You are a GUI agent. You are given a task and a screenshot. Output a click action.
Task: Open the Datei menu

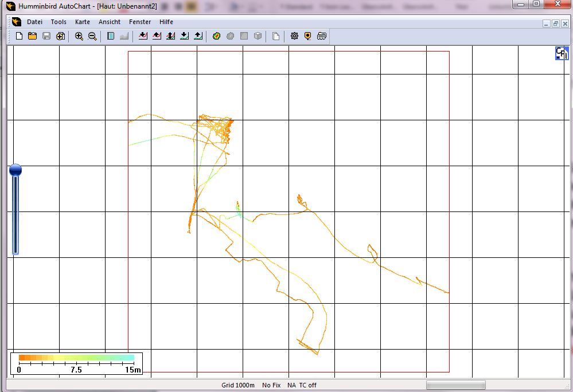click(x=34, y=22)
